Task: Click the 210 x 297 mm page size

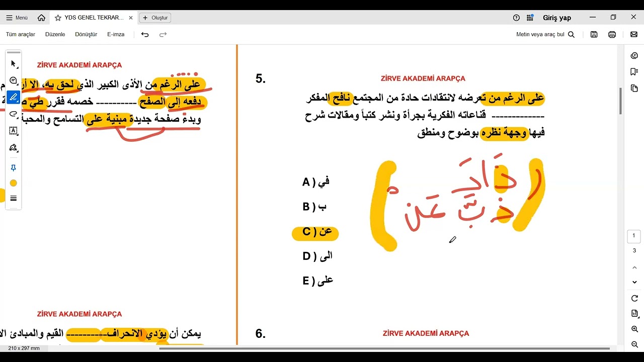Action: [x=24, y=348]
